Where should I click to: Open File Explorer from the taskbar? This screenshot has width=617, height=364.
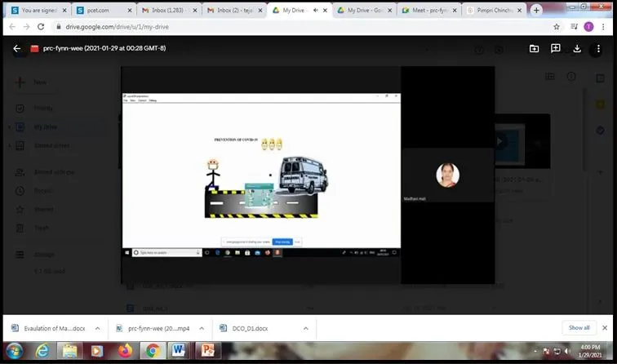coord(69,351)
